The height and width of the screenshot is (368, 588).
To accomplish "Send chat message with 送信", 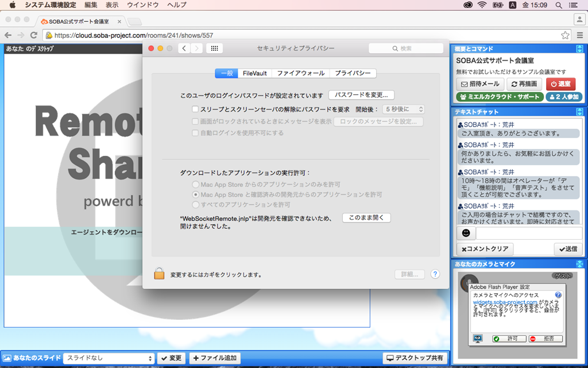I will [568, 248].
